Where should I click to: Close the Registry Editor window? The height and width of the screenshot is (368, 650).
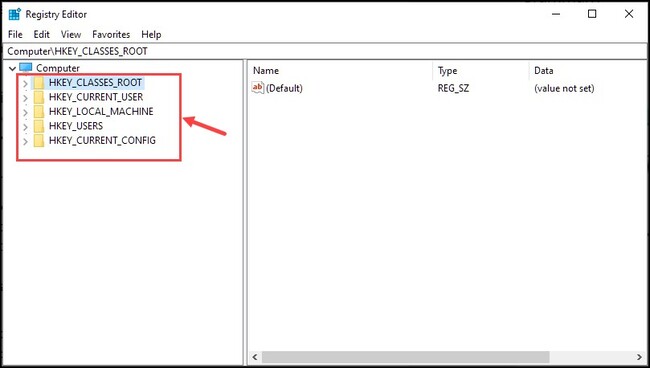(629, 14)
